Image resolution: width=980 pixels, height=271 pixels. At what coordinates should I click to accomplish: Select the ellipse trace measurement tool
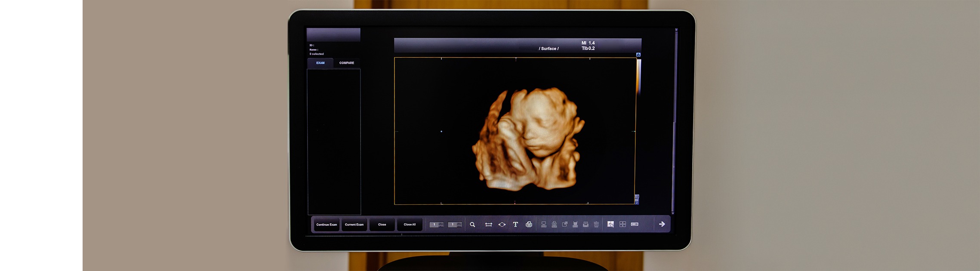coord(502,225)
